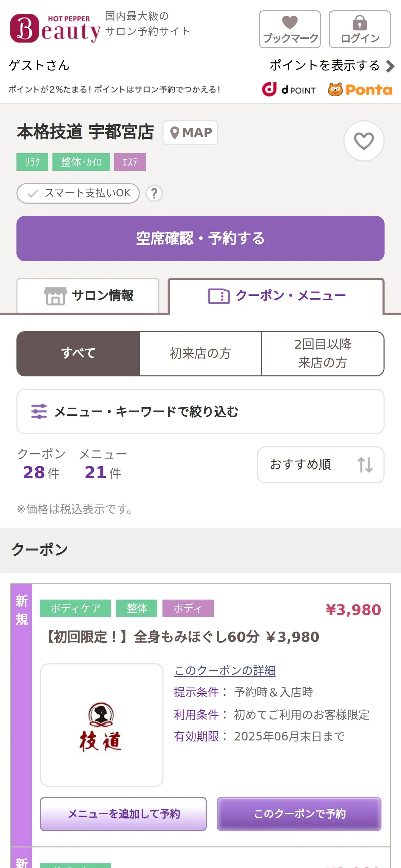The height and width of the screenshot is (868, 401).
Task: Open the このクーポンの詳細 link
Action: click(225, 671)
